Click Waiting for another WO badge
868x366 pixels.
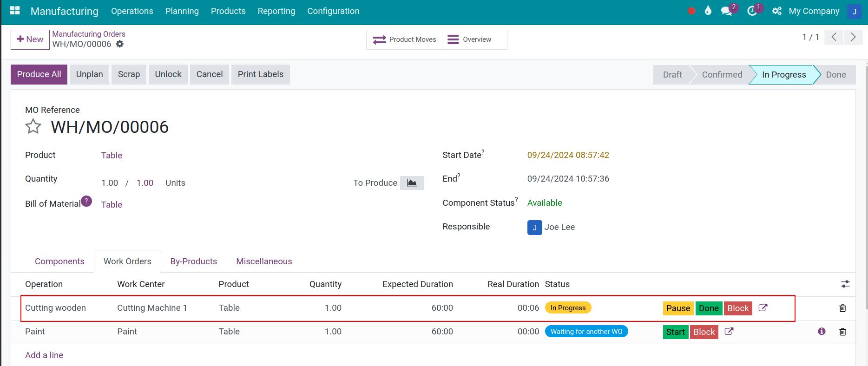point(586,332)
